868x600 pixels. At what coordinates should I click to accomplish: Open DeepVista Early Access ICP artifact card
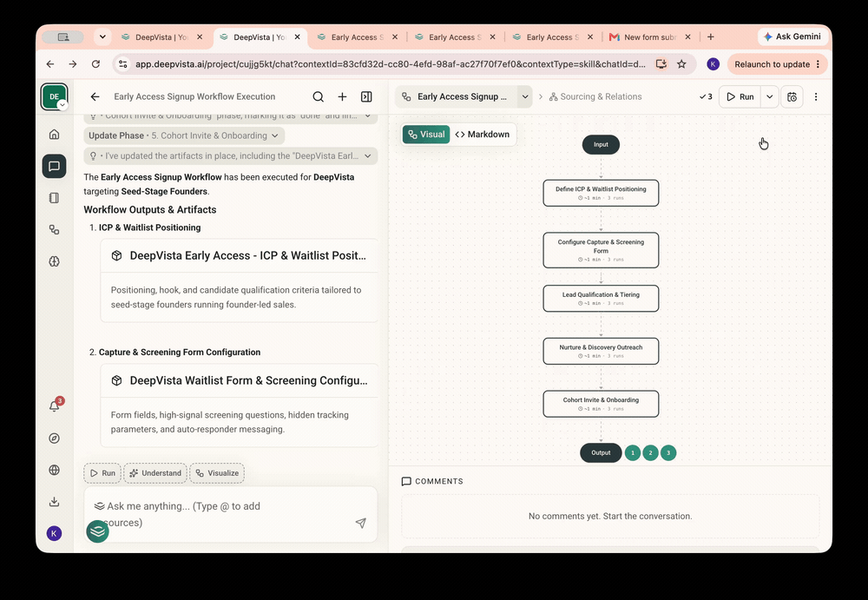point(240,280)
